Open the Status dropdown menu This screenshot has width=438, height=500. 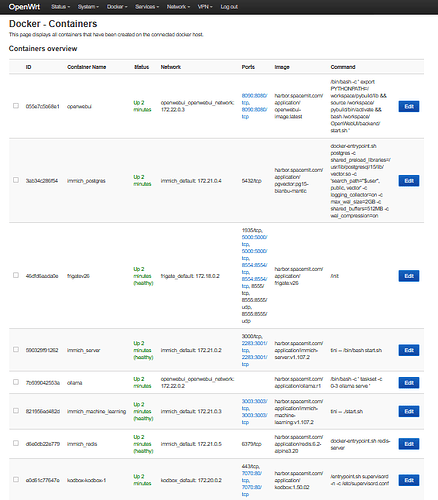[60, 7]
